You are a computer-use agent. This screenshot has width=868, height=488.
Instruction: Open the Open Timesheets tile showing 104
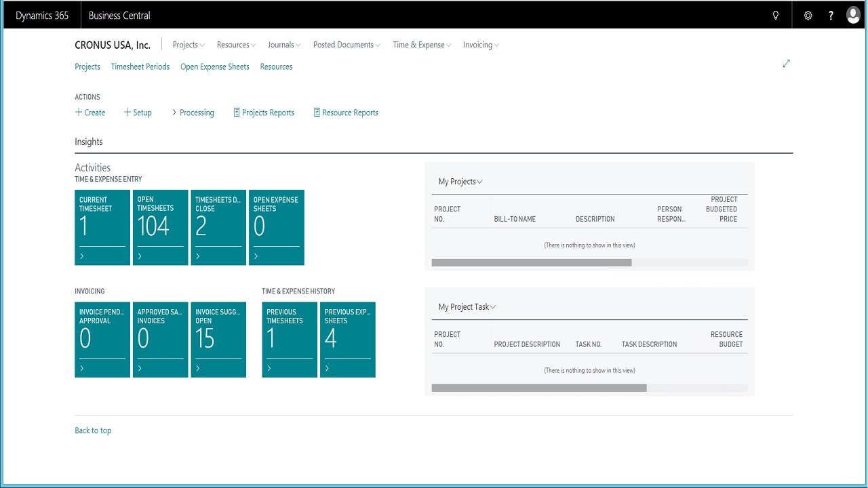pos(161,228)
